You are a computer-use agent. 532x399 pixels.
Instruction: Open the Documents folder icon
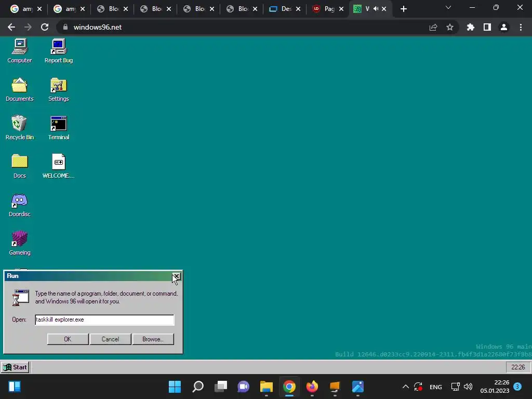pos(19,89)
